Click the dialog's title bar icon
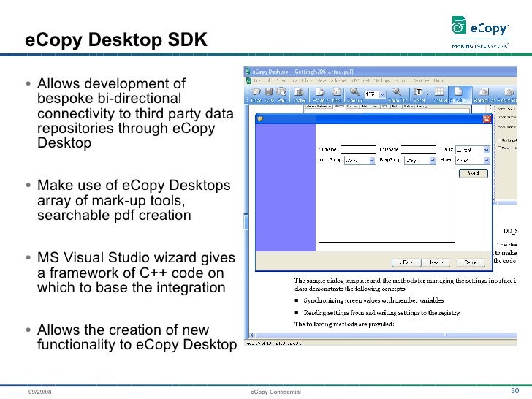The width and height of the screenshot is (532, 399). (260, 118)
